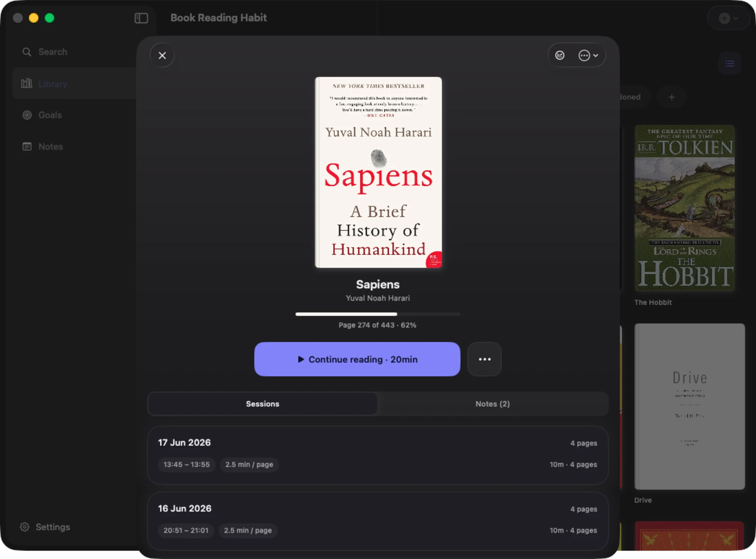Screen dimensions: 756x559
Task: Click the 20:51 – 21:01 time chip
Action: pos(186,531)
